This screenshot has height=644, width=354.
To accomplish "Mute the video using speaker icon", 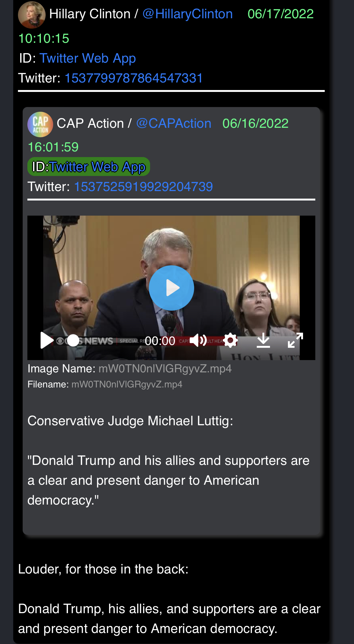I will [x=198, y=340].
